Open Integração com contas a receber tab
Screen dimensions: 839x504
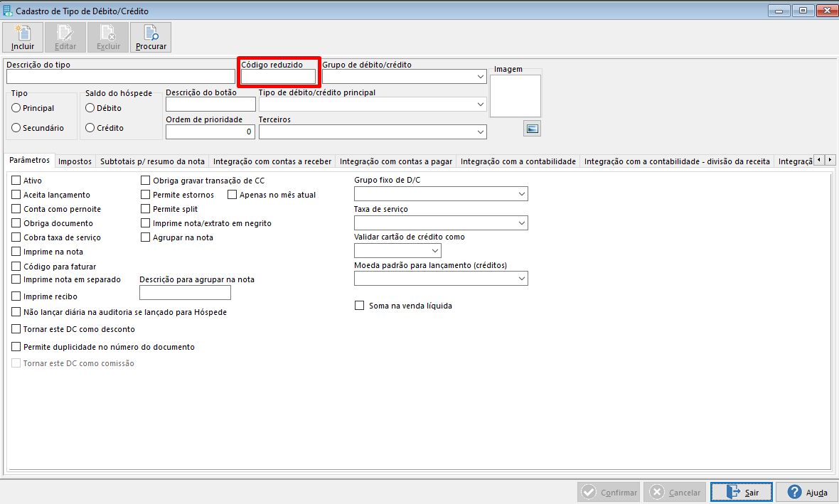[x=272, y=161]
